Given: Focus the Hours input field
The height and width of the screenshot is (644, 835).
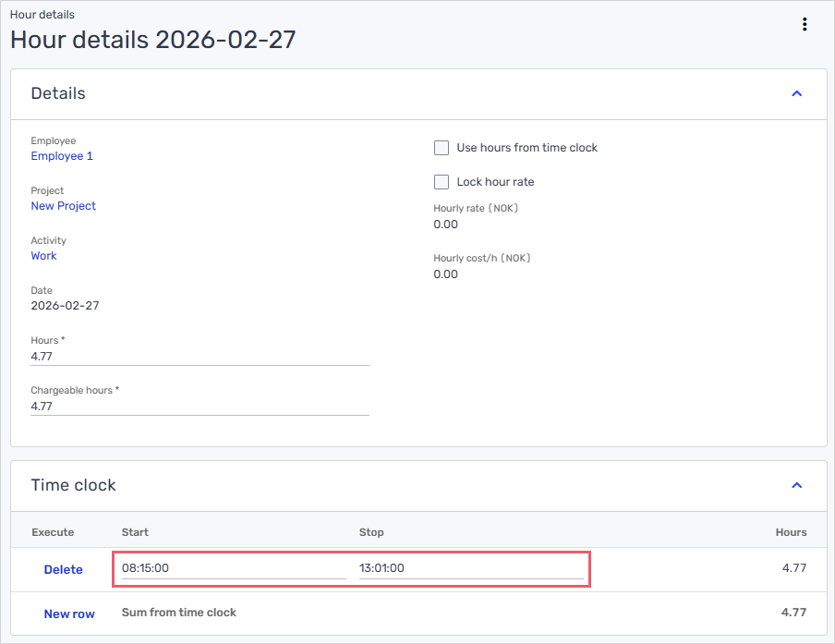Looking at the screenshot, I should pos(199,356).
